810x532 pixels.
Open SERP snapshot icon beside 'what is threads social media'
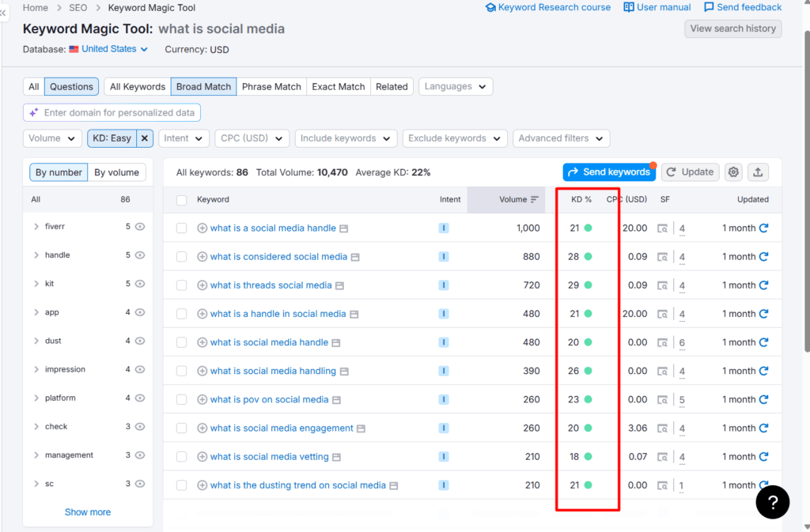tap(339, 285)
